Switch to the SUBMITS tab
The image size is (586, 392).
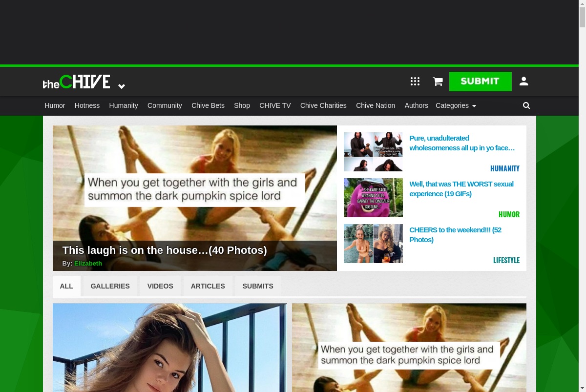(258, 286)
